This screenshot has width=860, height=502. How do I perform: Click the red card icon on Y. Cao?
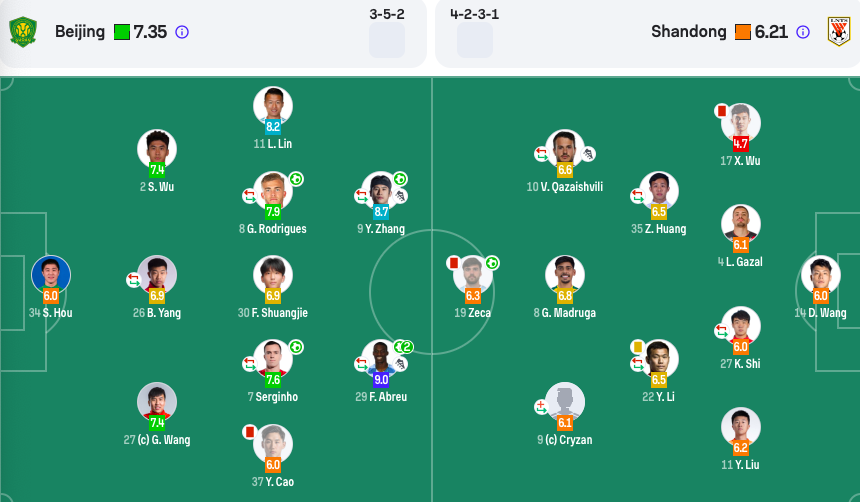point(250,432)
